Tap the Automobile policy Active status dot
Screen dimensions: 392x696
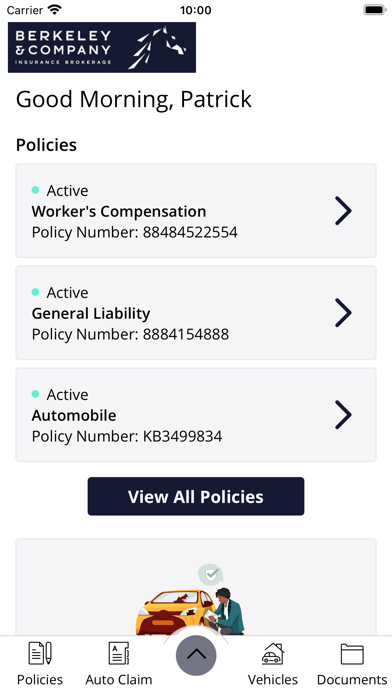[x=36, y=394]
